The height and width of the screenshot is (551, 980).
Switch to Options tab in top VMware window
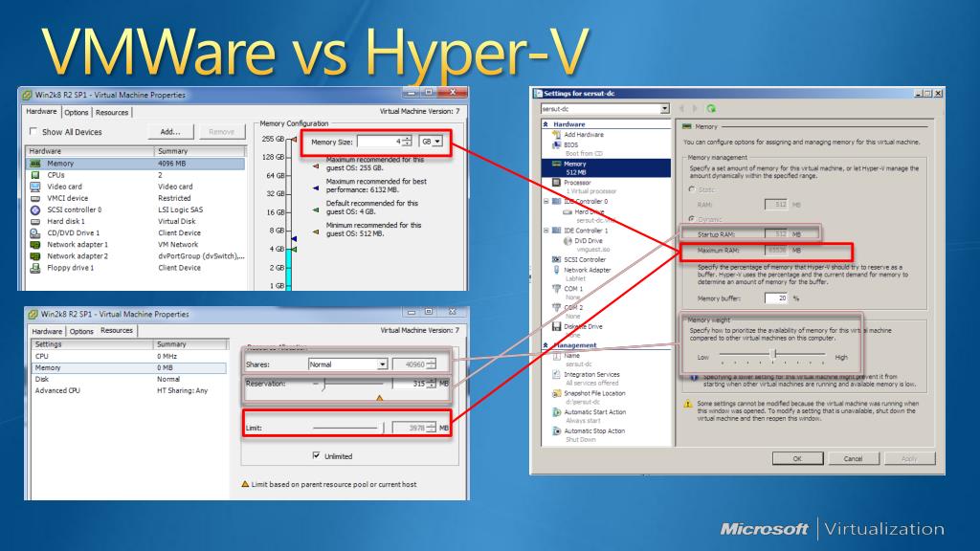click(x=77, y=113)
